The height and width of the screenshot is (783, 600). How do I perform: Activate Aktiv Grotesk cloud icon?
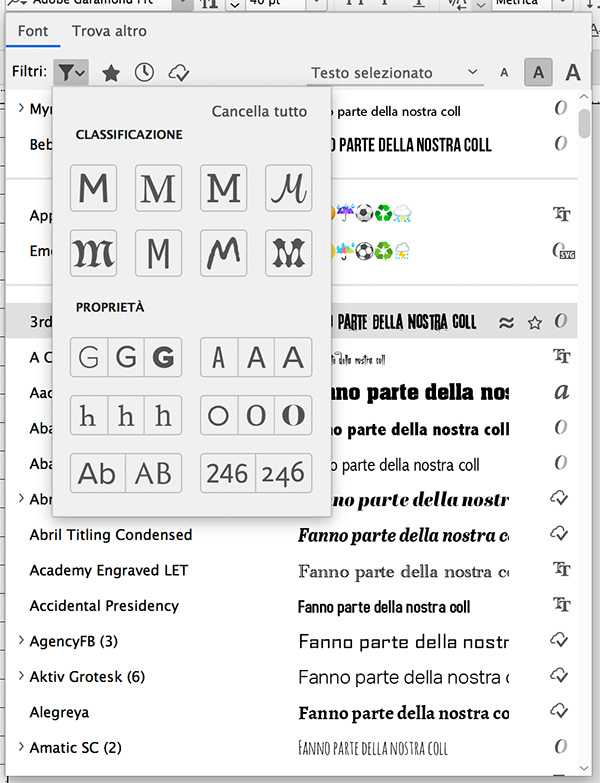click(559, 676)
